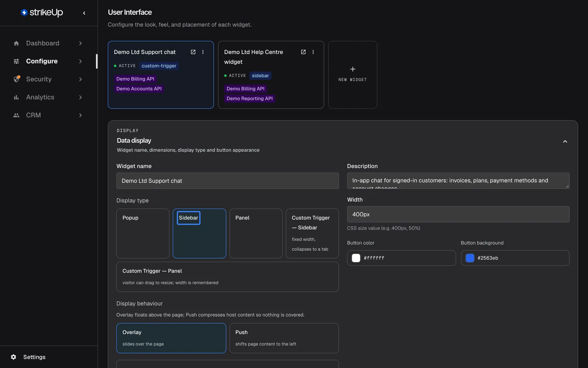Select the Demo Ltd Support chat card title

(145, 52)
